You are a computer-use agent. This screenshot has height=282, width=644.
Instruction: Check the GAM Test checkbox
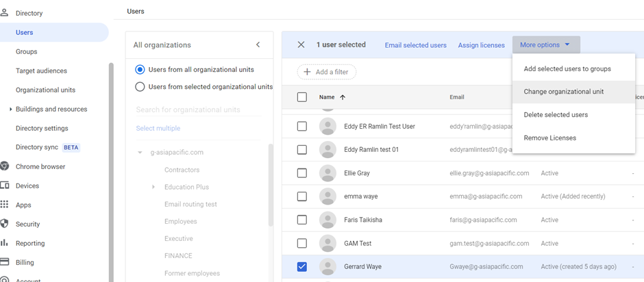(x=302, y=244)
